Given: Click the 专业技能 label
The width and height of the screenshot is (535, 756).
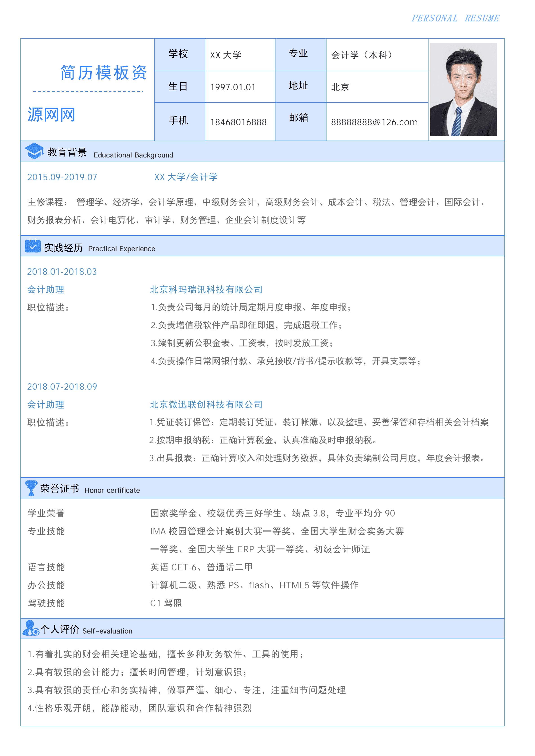Looking at the screenshot, I should pyautogui.click(x=46, y=531).
